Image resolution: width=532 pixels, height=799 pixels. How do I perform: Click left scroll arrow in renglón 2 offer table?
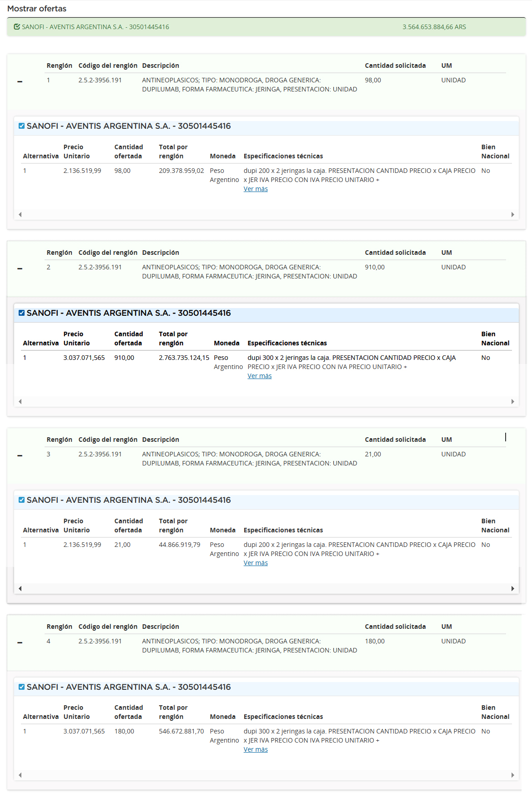pos(20,401)
